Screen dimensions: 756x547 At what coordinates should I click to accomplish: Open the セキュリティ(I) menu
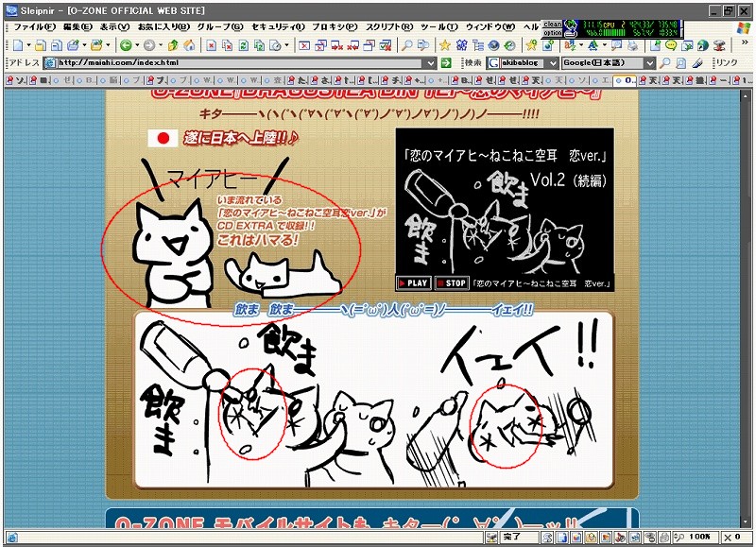tap(278, 27)
